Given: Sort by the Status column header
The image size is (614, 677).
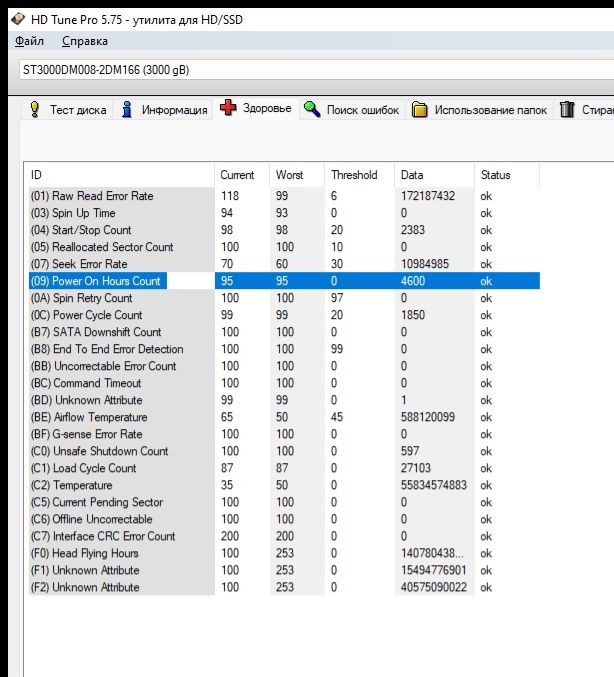Looking at the screenshot, I should pos(507,175).
